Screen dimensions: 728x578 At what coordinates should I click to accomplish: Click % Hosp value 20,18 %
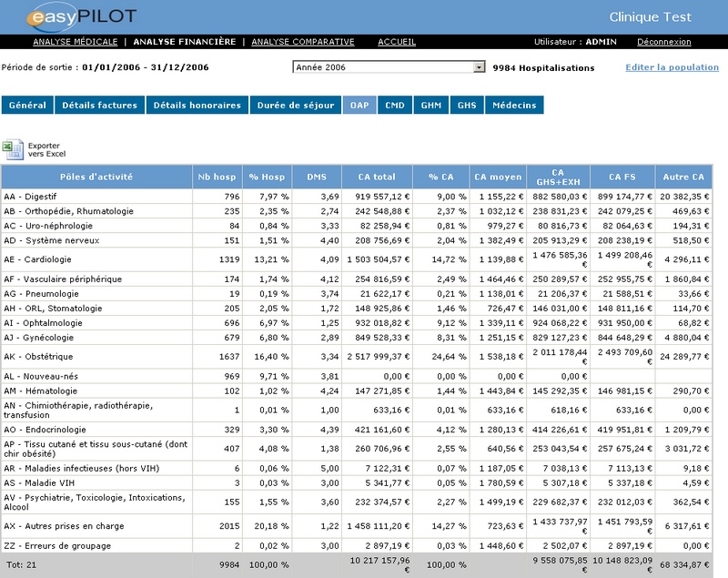(x=271, y=526)
